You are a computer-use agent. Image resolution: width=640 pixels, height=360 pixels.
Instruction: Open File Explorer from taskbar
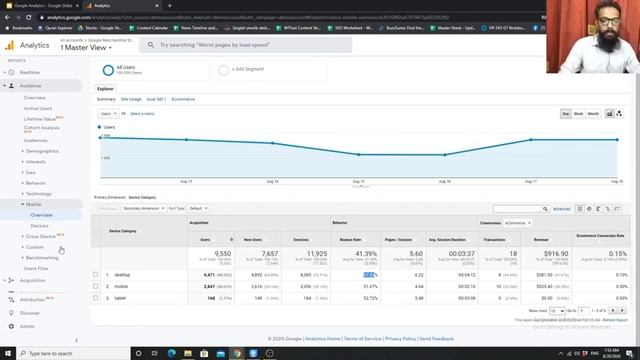(188, 353)
